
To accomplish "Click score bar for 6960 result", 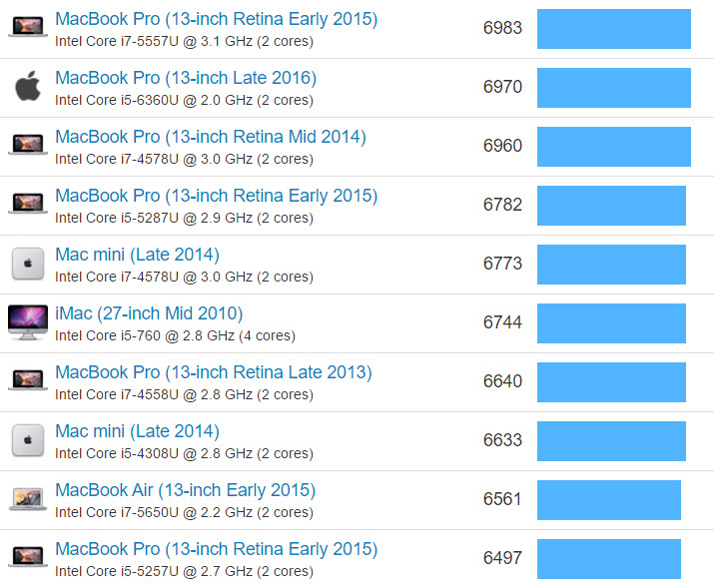I will point(614,147).
